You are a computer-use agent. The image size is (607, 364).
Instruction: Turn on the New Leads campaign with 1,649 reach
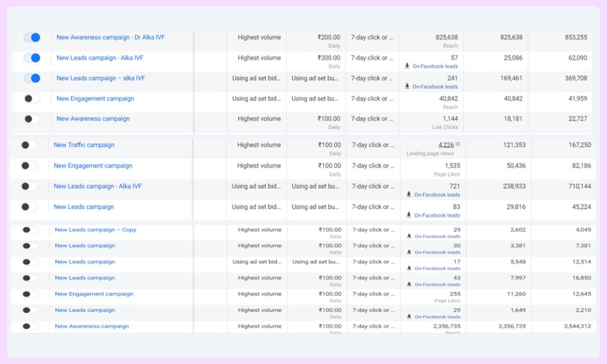pyautogui.click(x=30, y=310)
